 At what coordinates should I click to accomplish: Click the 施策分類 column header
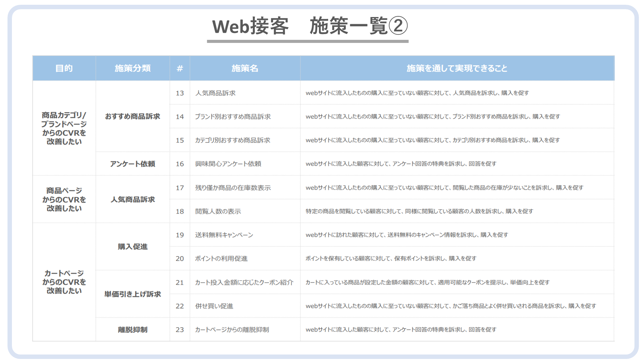(133, 68)
